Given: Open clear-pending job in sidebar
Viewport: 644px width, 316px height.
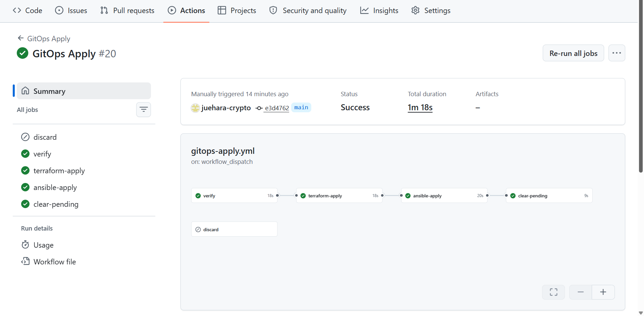Looking at the screenshot, I should tap(84, 204).
